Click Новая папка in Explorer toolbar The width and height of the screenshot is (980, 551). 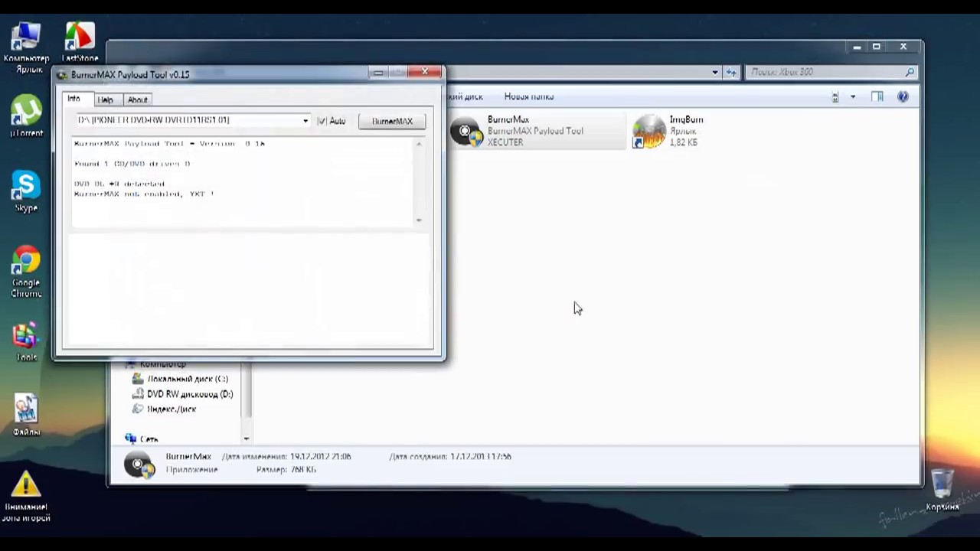[x=529, y=96]
